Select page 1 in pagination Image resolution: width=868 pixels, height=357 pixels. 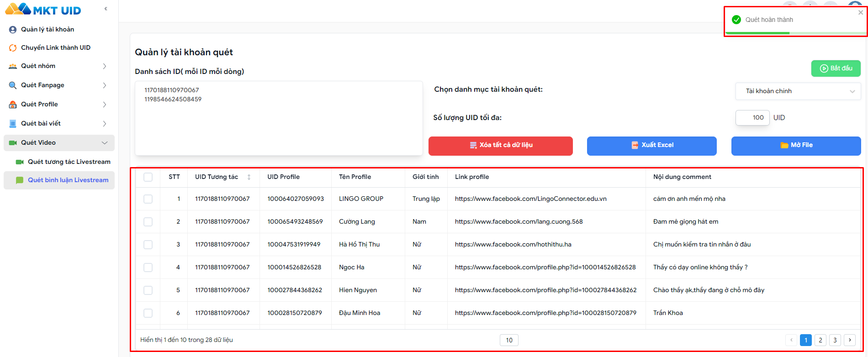point(806,340)
